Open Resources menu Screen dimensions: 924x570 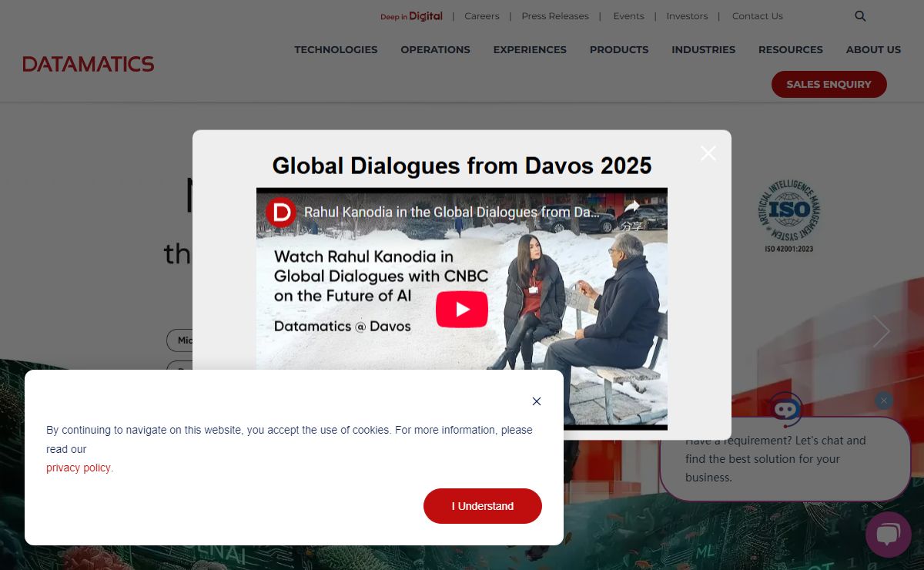(x=791, y=49)
